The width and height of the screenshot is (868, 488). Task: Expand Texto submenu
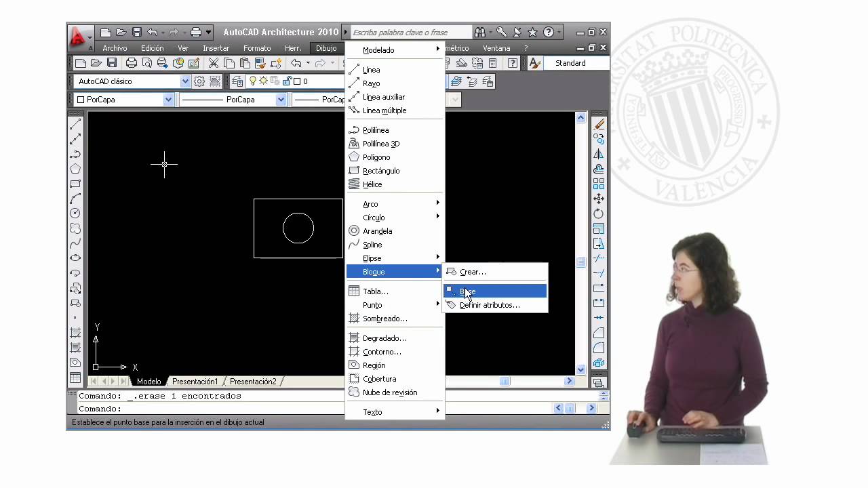tap(395, 412)
